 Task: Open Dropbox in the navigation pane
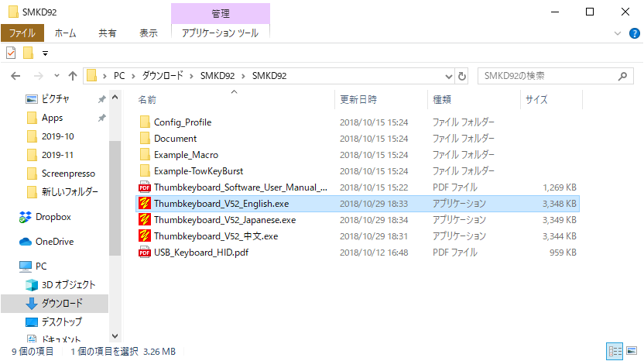pos(53,217)
